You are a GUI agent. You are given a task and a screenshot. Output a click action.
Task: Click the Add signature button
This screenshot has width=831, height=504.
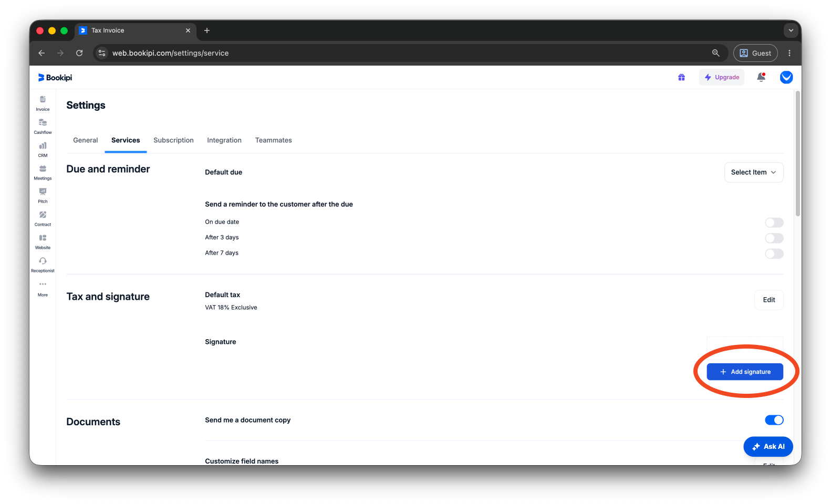[x=745, y=372]
